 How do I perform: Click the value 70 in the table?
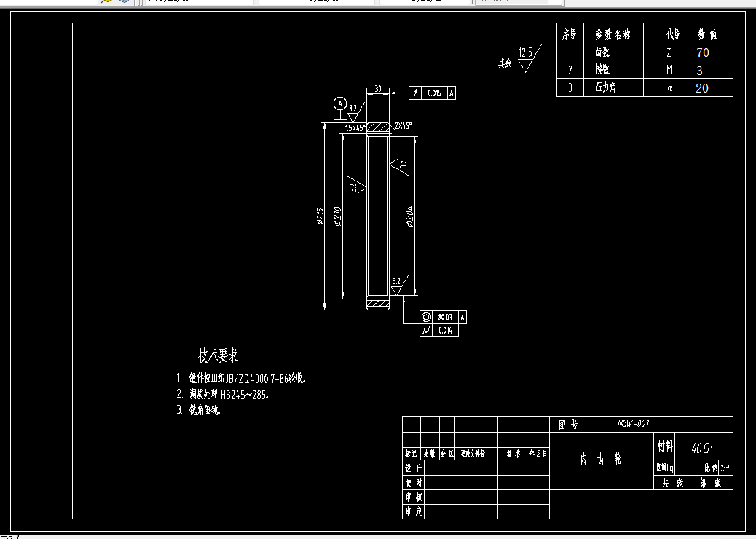703,52
